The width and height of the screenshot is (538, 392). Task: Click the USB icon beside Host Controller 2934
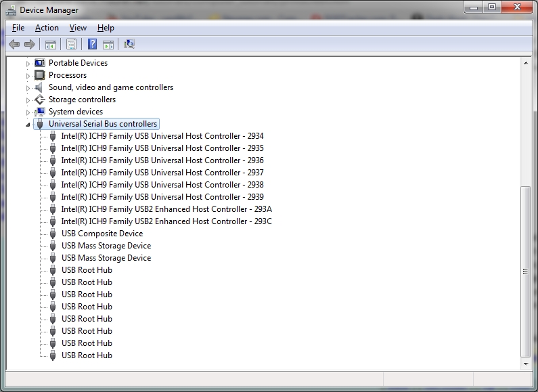(x=53, y=136)
